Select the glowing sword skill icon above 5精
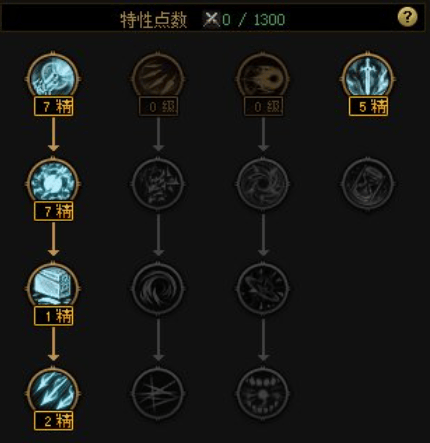Viewport: 430px width, 443px height. 368,78
